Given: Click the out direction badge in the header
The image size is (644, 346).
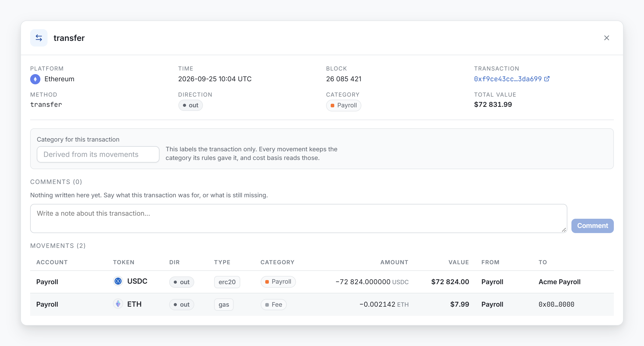Looking at the screenshot, I should [190, 105].
